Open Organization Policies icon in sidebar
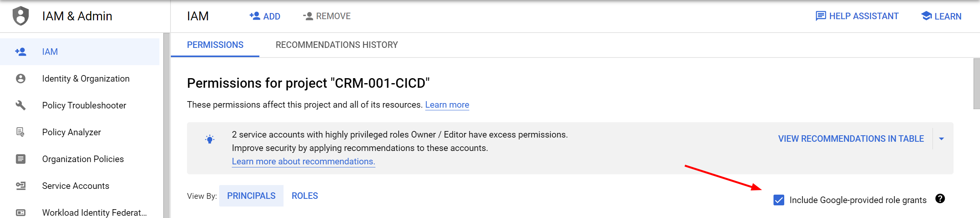Screen dimensions: 980x218 (x=21, y=159)
